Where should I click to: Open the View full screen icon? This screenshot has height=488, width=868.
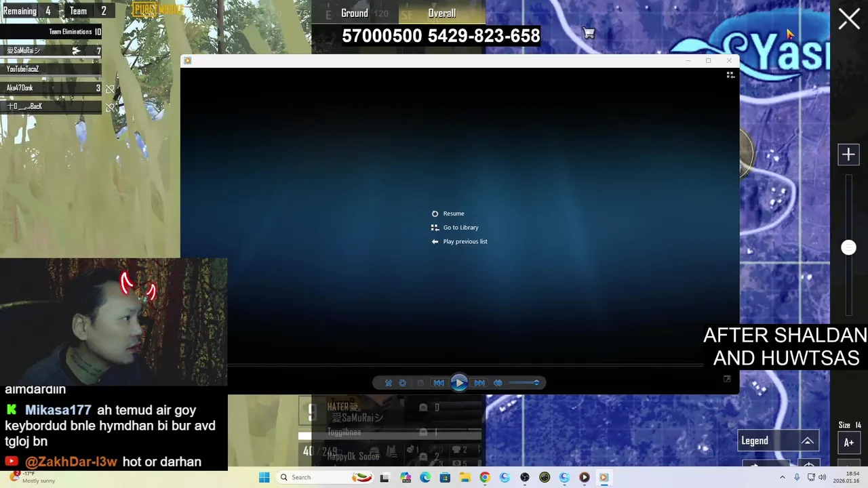727,379
